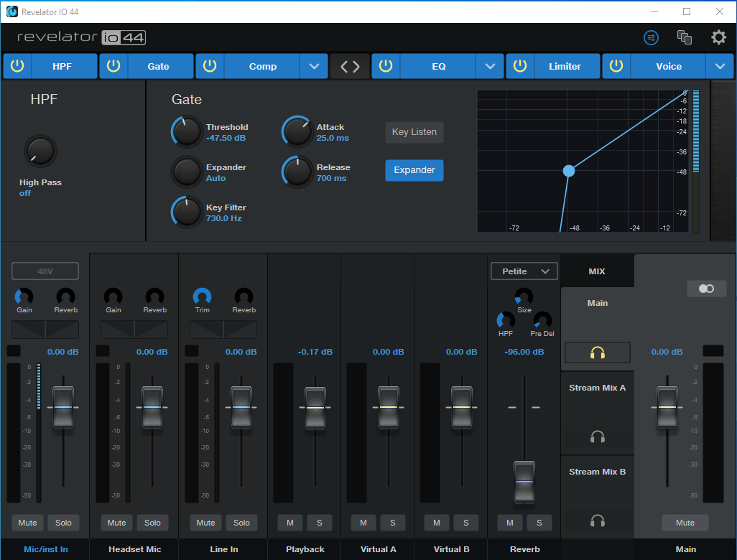Toggle the switch above the Main fader

pyautogui.click(x=706, y=288)
